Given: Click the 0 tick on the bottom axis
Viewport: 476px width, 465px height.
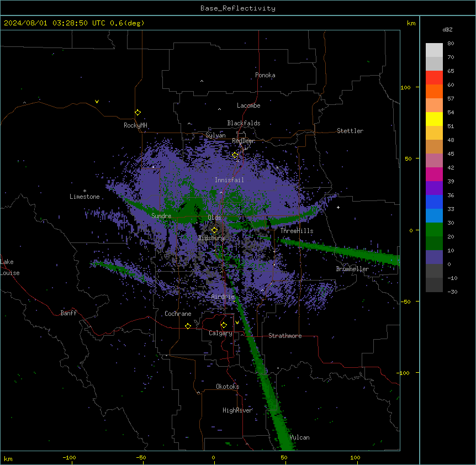Looking at the screenshot, I should point(213,457).
